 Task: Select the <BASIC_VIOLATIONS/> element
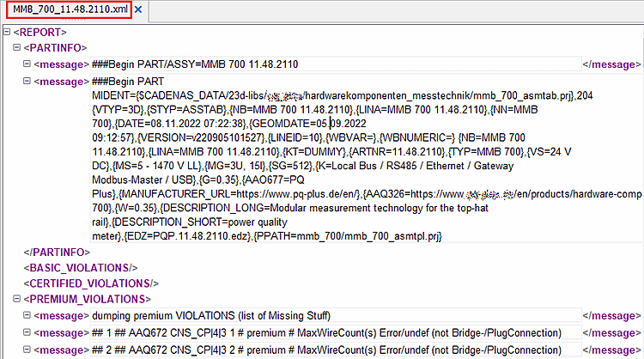[81, 268]
